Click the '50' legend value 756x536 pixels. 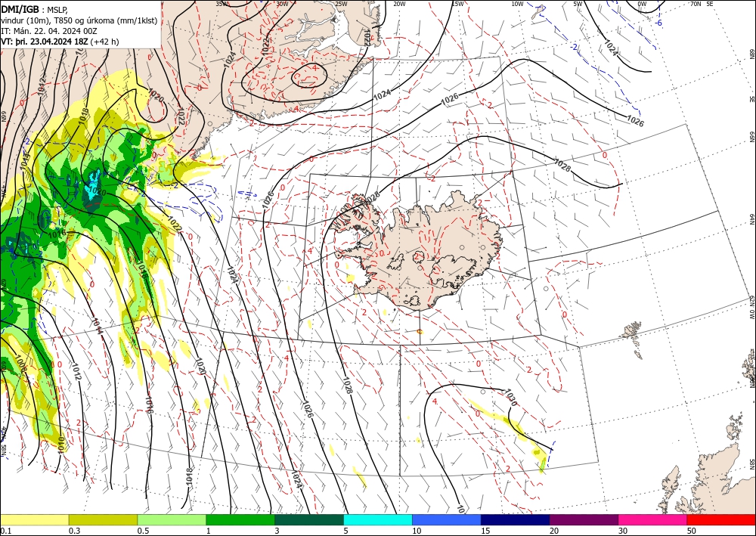692,531
